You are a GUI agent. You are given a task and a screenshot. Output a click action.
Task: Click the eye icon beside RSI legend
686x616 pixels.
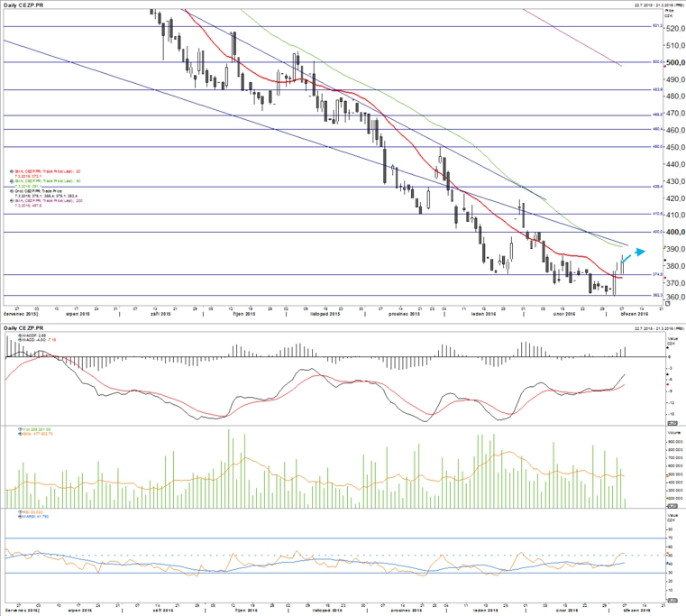click(20, 511)
